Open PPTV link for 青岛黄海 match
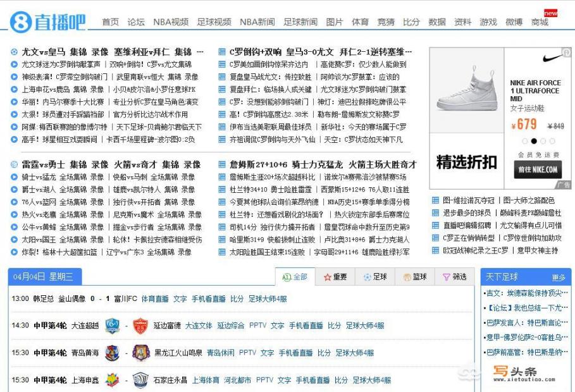Viewport: 575px width, 392px height. (247, 353)
